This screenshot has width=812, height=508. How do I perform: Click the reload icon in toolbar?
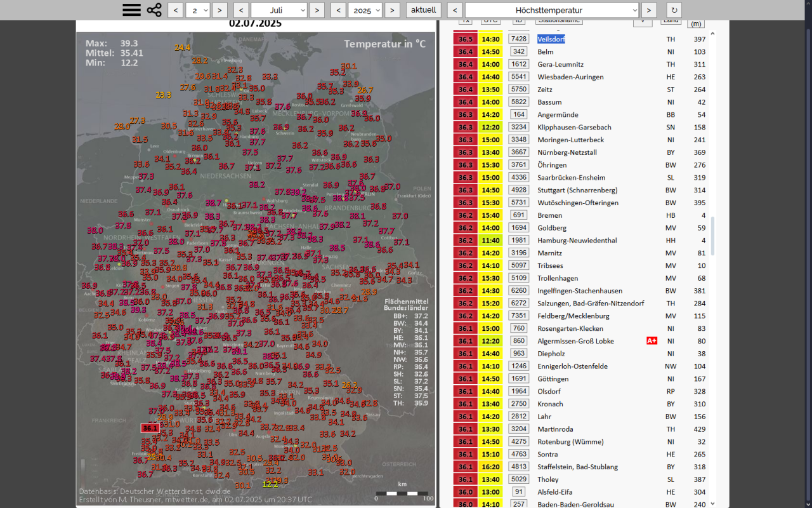674,10
